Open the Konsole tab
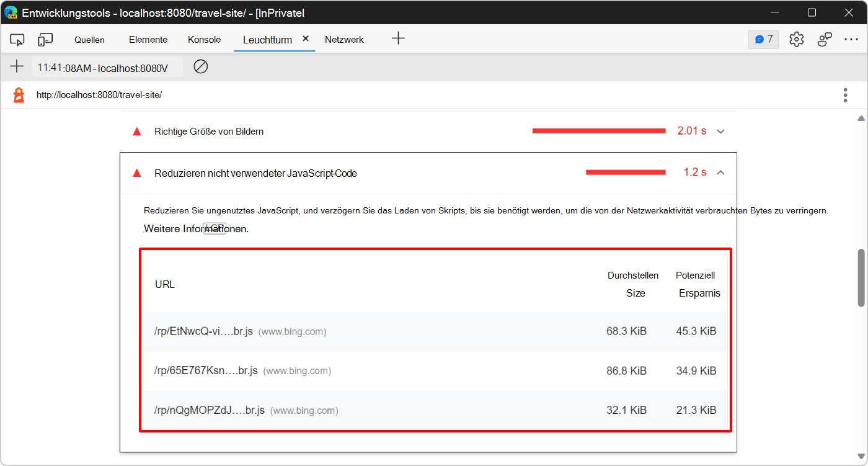 [204, 40]
